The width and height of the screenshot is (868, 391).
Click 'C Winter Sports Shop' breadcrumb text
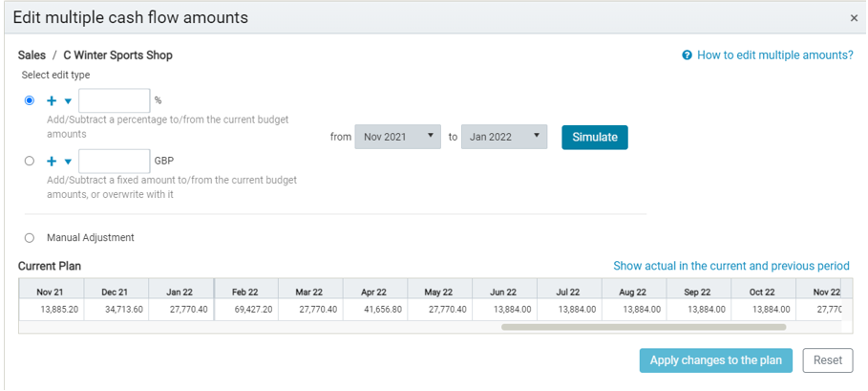117,55
